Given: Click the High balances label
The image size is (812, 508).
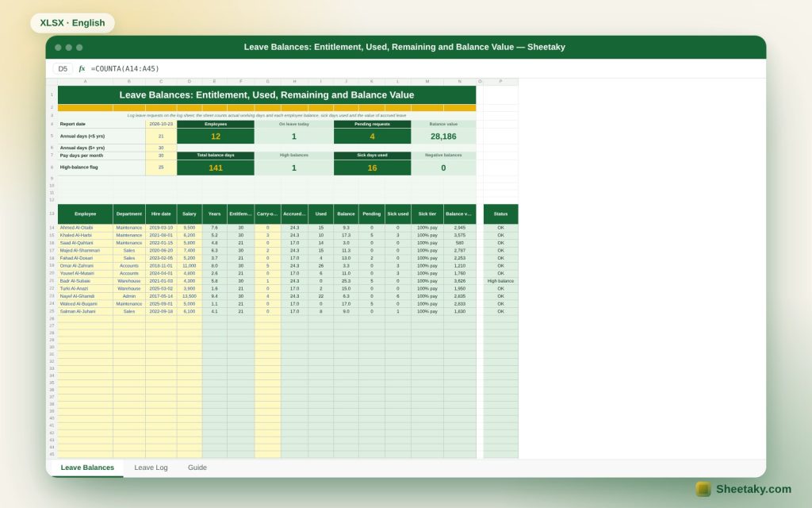Looking at the screenshot, I should coord(293,155).
